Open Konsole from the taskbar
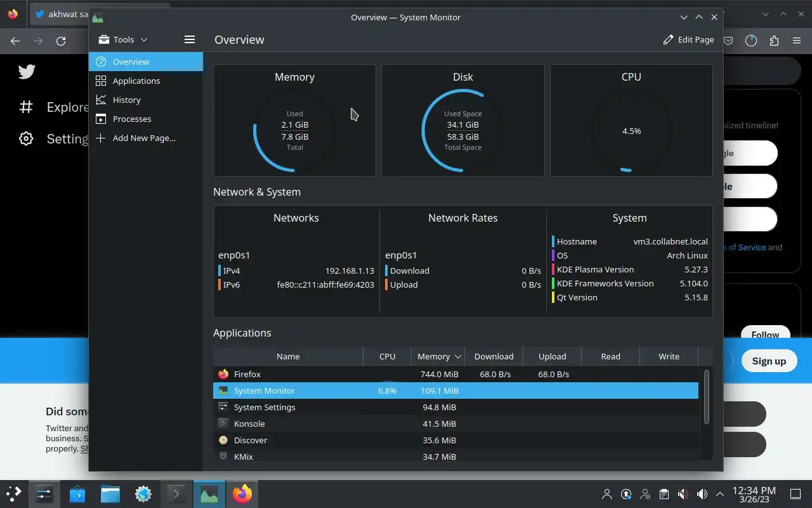This screenshot has height=508, width=812. click(x=176, y=493)
